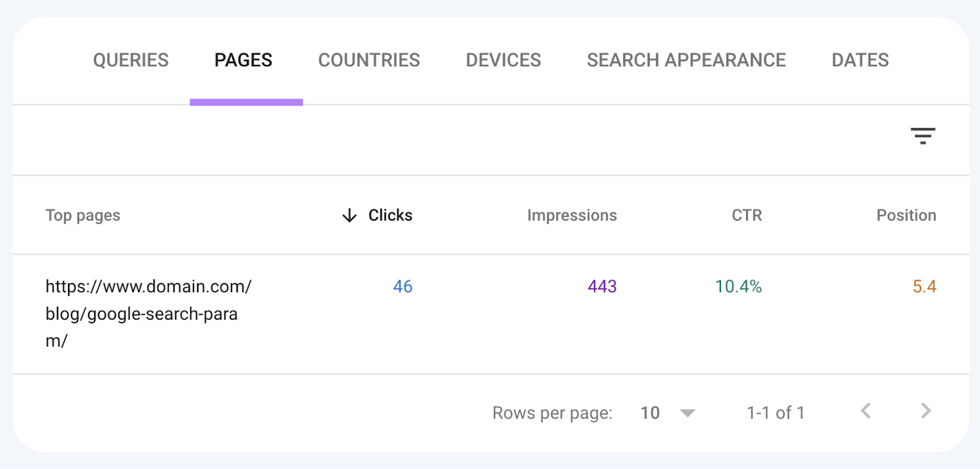Screen dimensions: 980x469
Task: Select the rows per page value 10
Action: click(x=650, y=413)
